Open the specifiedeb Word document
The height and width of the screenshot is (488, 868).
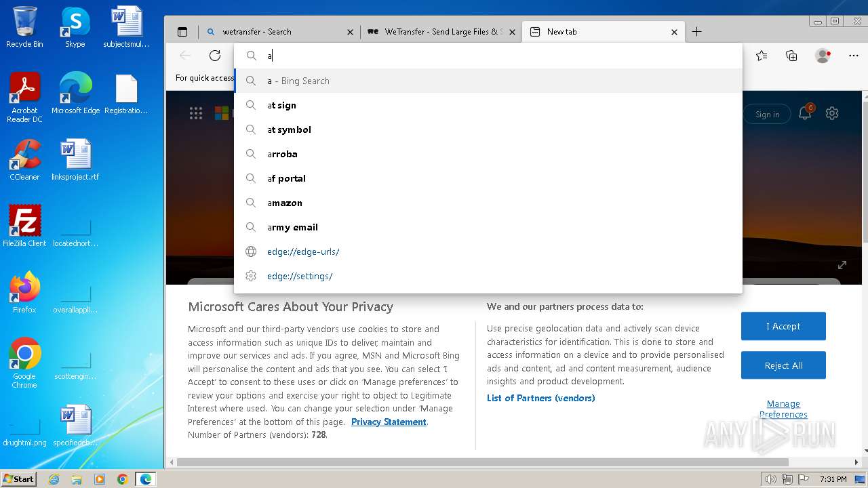click(75, 426)
